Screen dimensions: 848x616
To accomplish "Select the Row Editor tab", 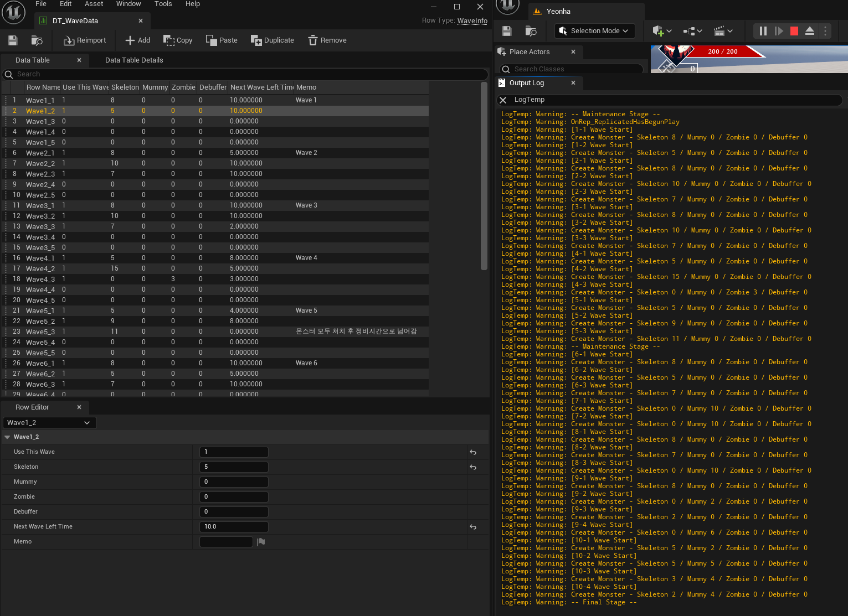I will tap(32, 407).
